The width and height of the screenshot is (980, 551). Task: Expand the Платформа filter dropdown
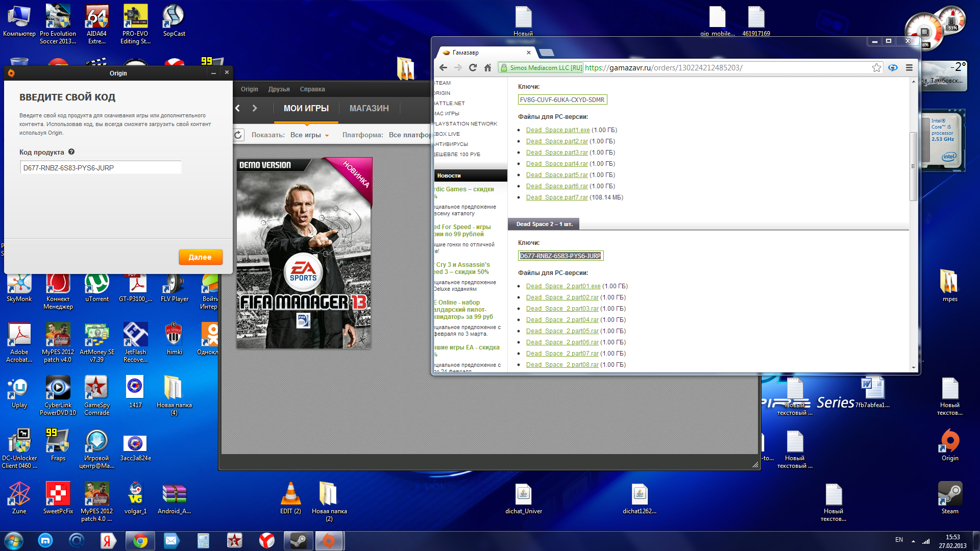409,135
